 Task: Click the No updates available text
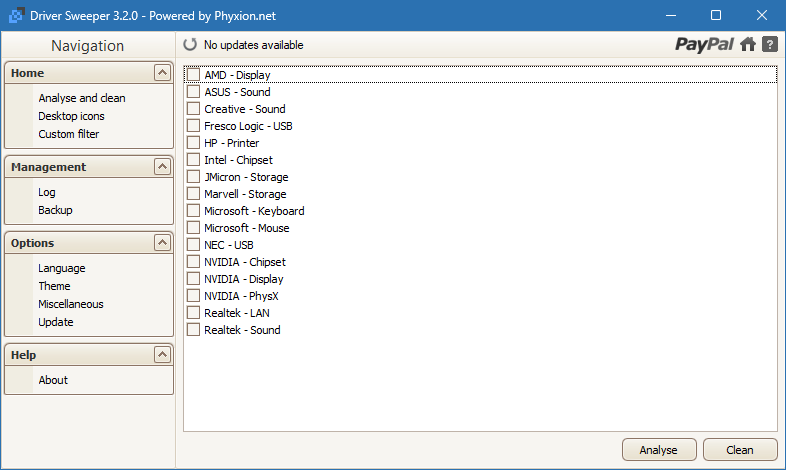click(254, 45)
